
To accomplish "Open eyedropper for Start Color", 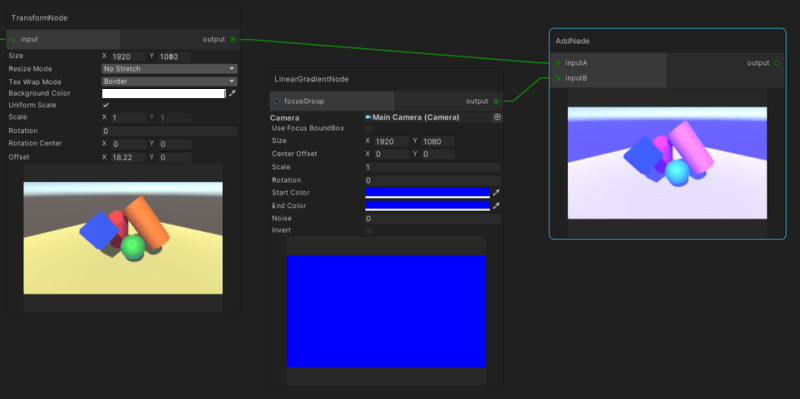I will [x=496, y=193].
